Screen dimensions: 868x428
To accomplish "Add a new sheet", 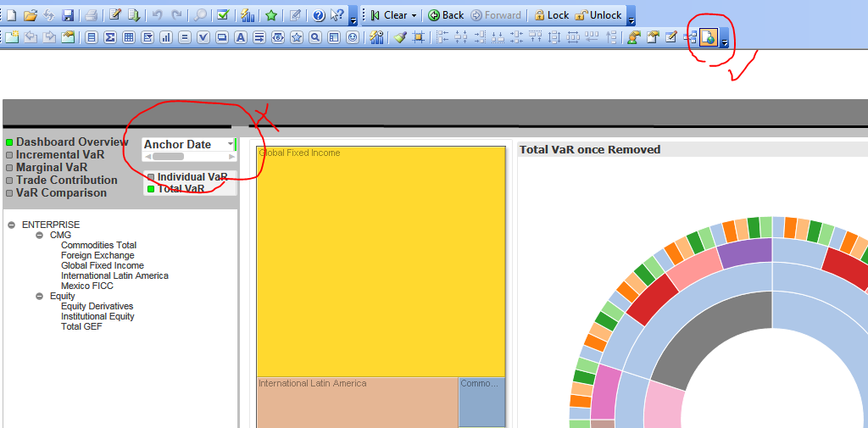I will [x=12, y=37].
